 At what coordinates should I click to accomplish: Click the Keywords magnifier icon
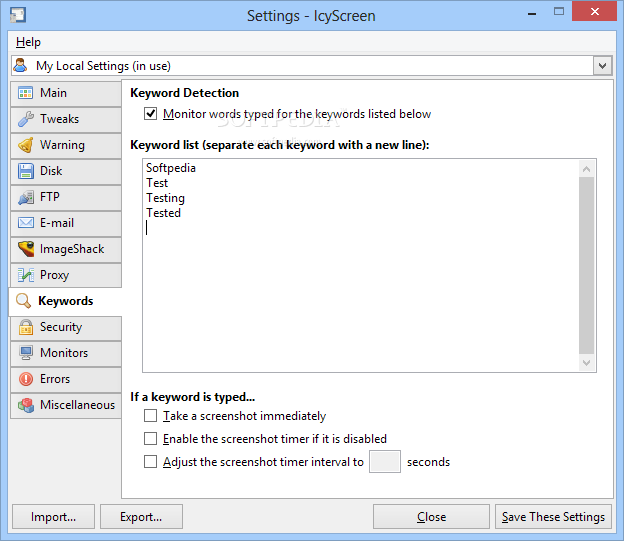click(23, 301)
